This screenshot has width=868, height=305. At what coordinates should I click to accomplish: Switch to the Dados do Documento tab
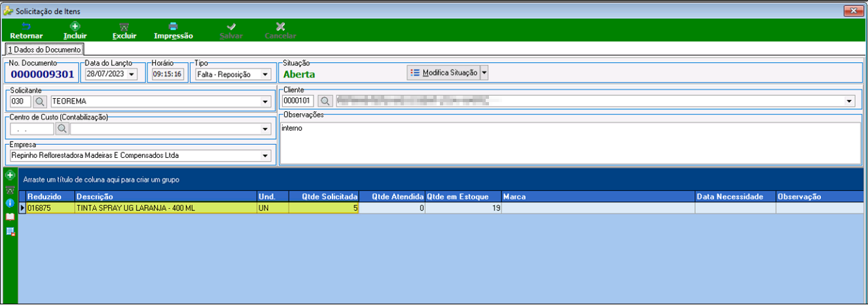pyautogui.click(x=44, y=50)
